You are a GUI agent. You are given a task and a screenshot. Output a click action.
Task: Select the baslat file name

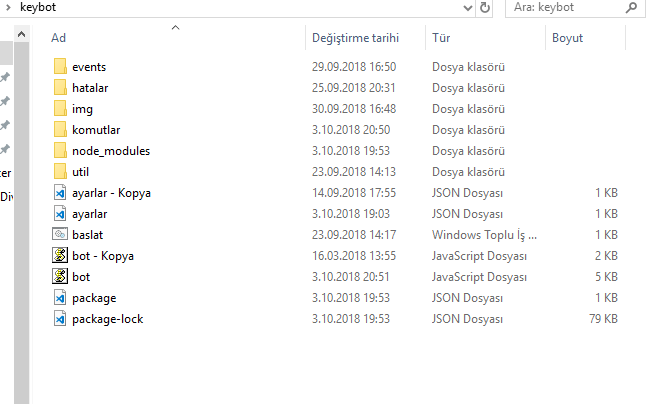(88, 235)
